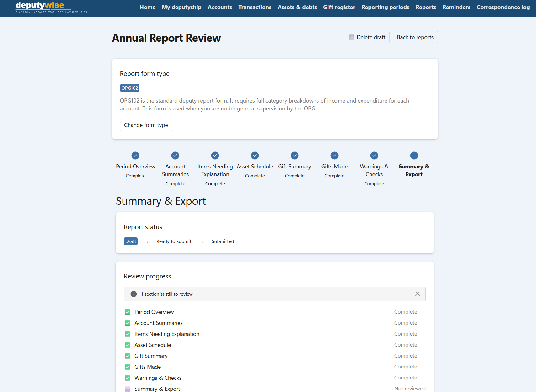Viewport: 536px width, 392px height.
Task: Click Gifts Made in review progress list
Action: (148, 367)
